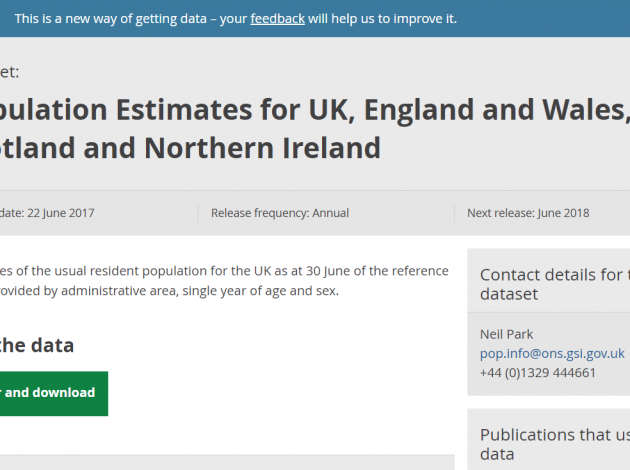Select the Population Estimates dataset title
Image resolution: width=630 pixels, height=470 pixels.
click(315, 129)
